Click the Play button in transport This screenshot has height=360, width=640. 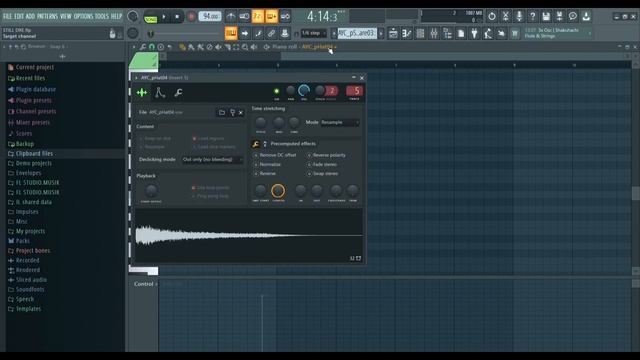164,17
